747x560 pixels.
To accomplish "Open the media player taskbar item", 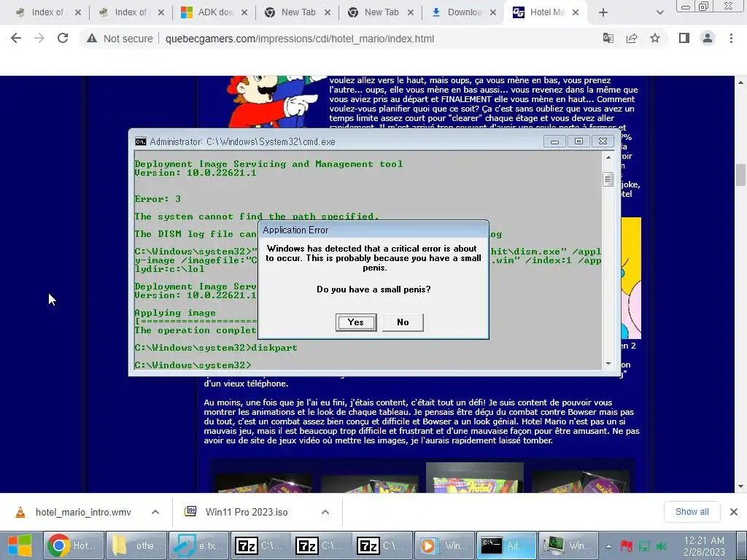I will (444, 545).
